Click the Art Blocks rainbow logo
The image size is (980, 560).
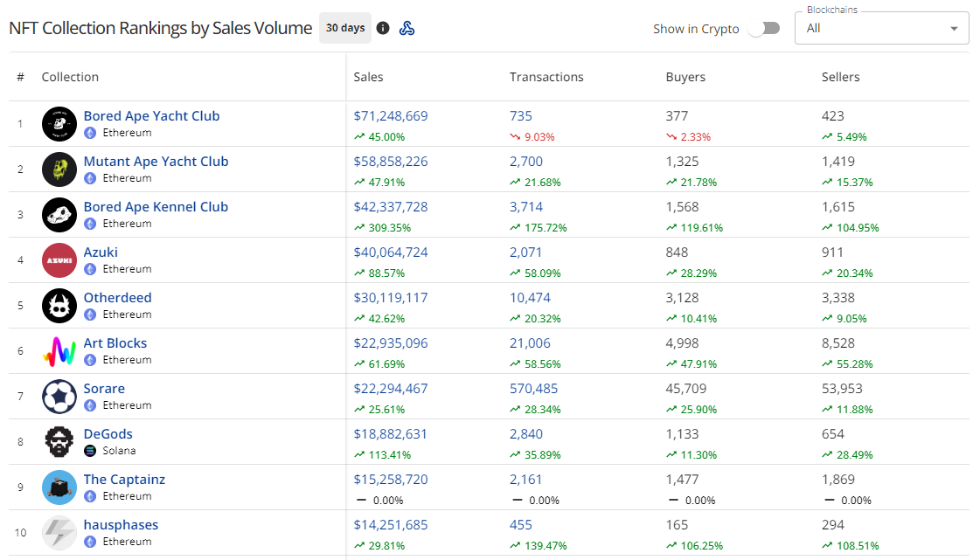pos(59,351)
